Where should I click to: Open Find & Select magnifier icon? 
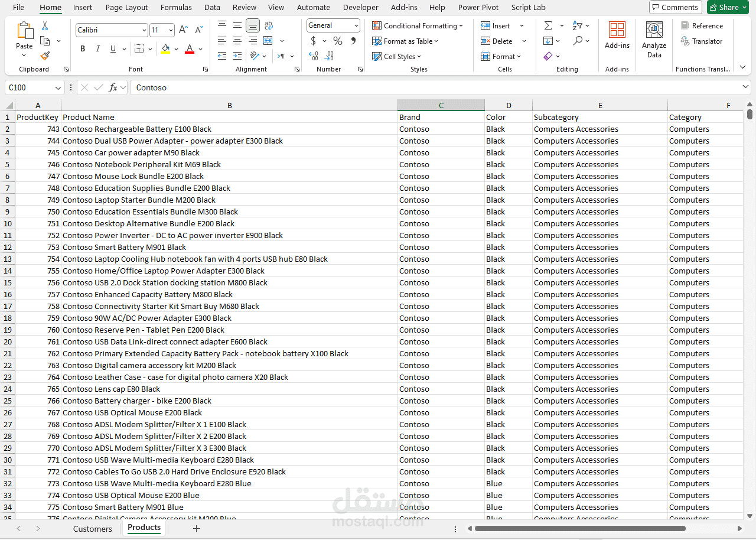click(x=578, y=41)
